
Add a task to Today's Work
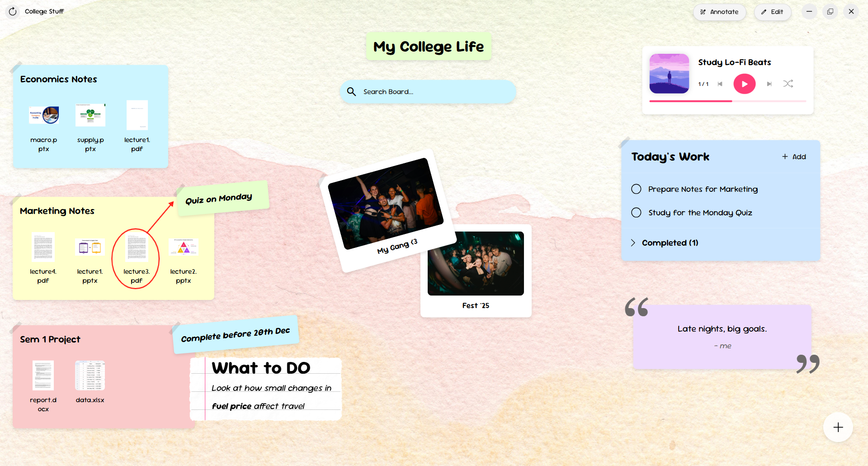tap(794, 157)
